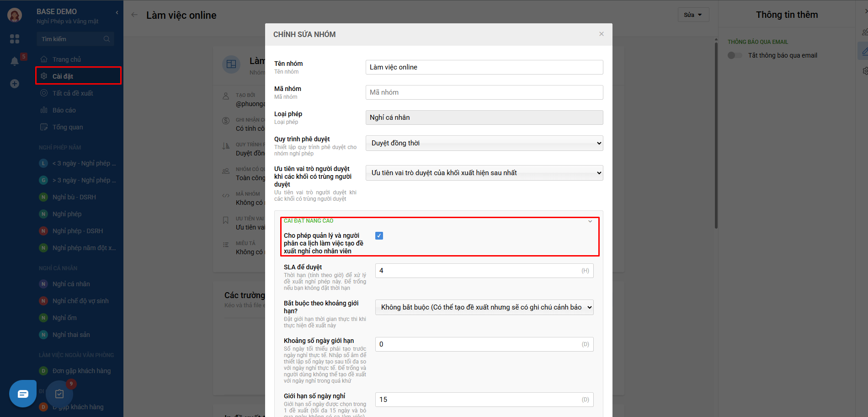The width and height of the screenshot is (868, 417).
Task: Open Nghỉ cá nhân group link
Action: coord(71,284)
